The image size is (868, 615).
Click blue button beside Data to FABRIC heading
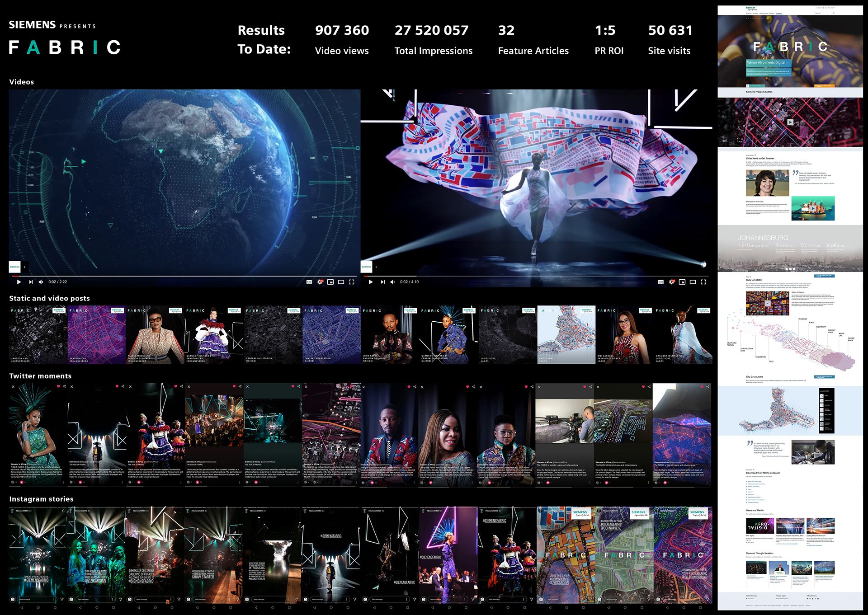tap(825, 275)
